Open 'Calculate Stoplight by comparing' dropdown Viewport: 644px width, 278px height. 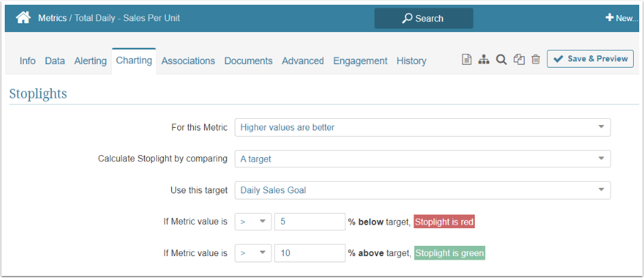pos(422,158)
